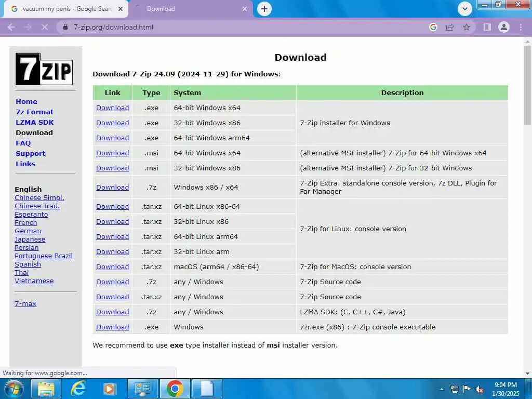Switch language to Chinese Trad.
Viewport: 532px width, 399px height.
[x=37, y=206]
